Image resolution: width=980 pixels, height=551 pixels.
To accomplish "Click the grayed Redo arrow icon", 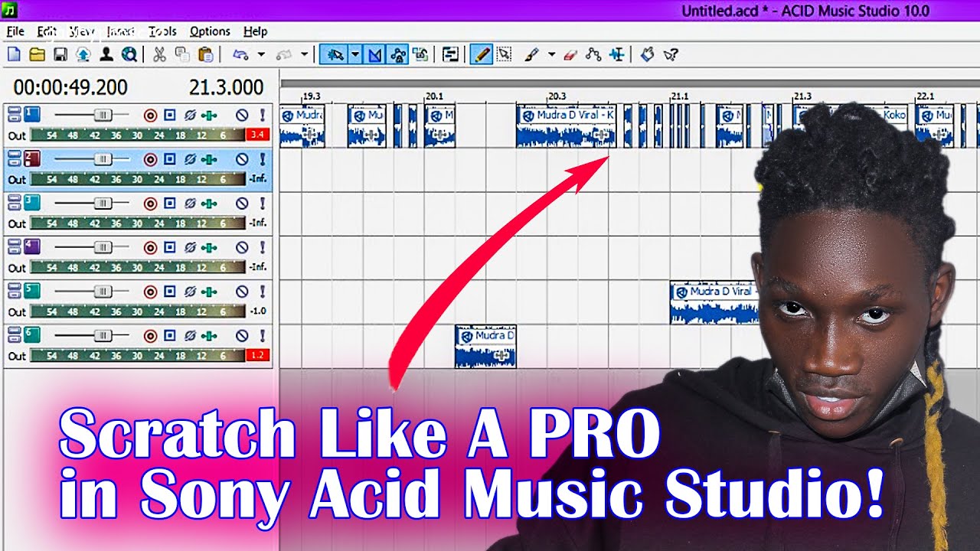I will [x=284, y=54].
